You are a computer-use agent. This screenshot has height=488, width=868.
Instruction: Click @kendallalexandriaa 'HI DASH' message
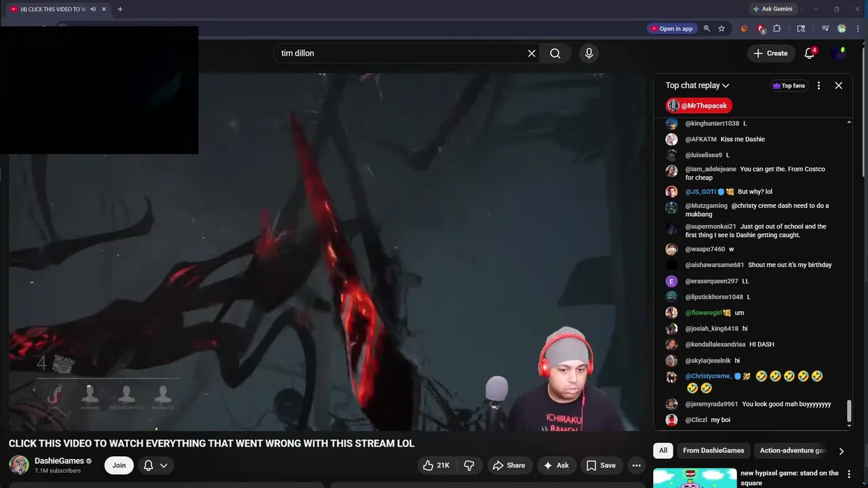(762, 344)
